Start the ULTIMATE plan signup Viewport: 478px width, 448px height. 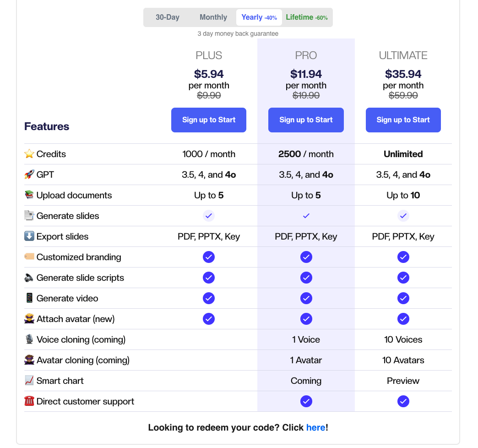[x=403, y=120]
